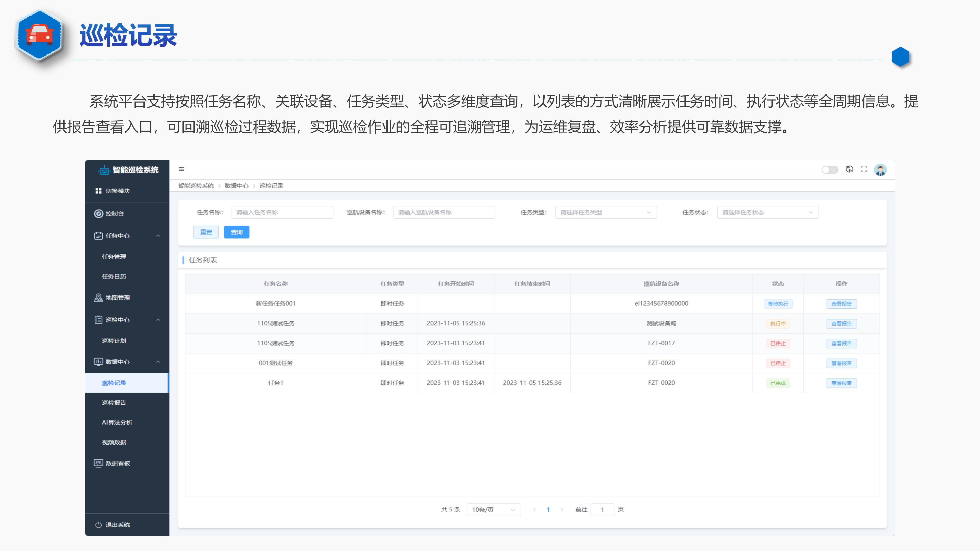Click the 任务开始时间 column header
980x551 pixels.
(456, 284)
